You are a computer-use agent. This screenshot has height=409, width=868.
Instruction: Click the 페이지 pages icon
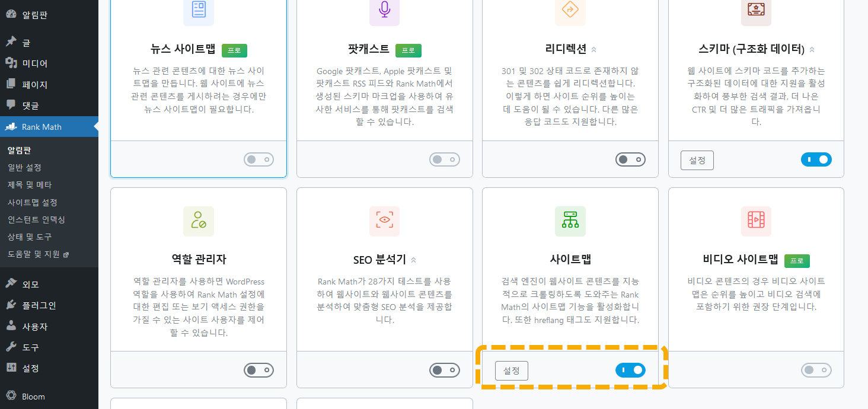11,85
